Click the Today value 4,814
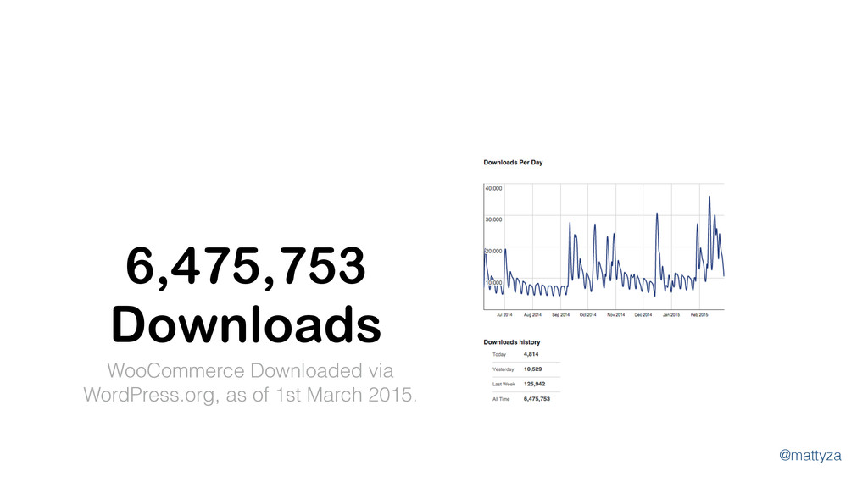Image resolution: width=868 pixels, height=488 pixels. click(531, 354)
